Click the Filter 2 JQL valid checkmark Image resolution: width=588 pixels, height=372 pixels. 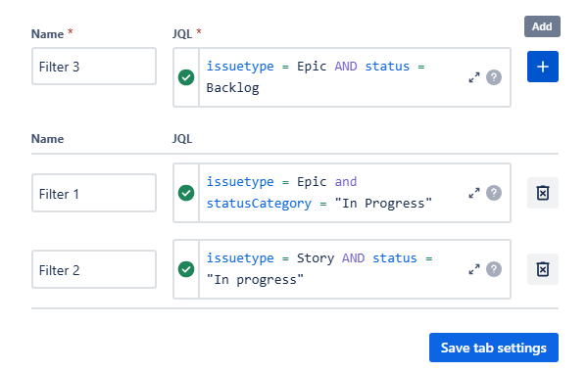pyautogui.click(x=186, y=269)
